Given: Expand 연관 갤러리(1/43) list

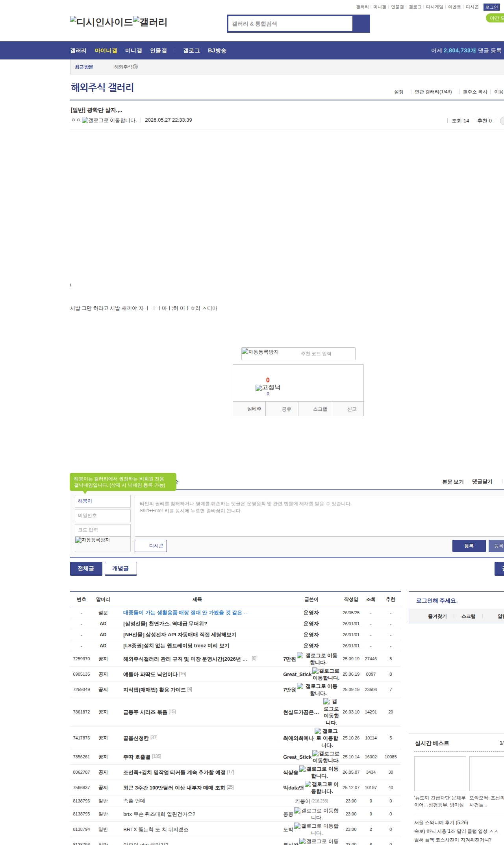Looking at the screenshot, I should [x=433, y=92].
